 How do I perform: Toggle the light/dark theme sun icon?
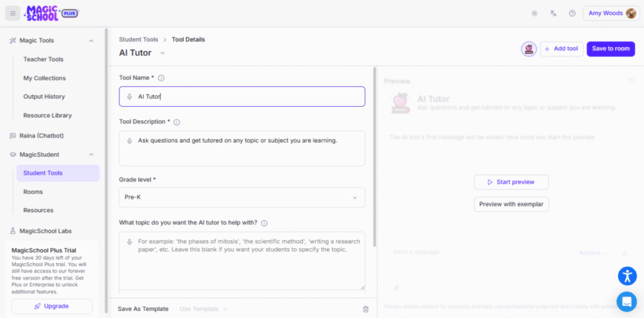(535, 13)
